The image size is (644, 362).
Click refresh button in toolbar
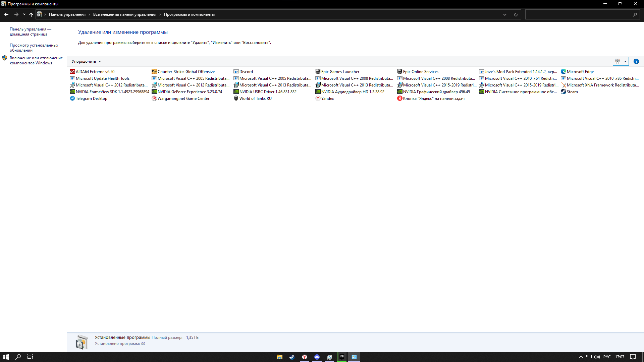coord(516,15)
